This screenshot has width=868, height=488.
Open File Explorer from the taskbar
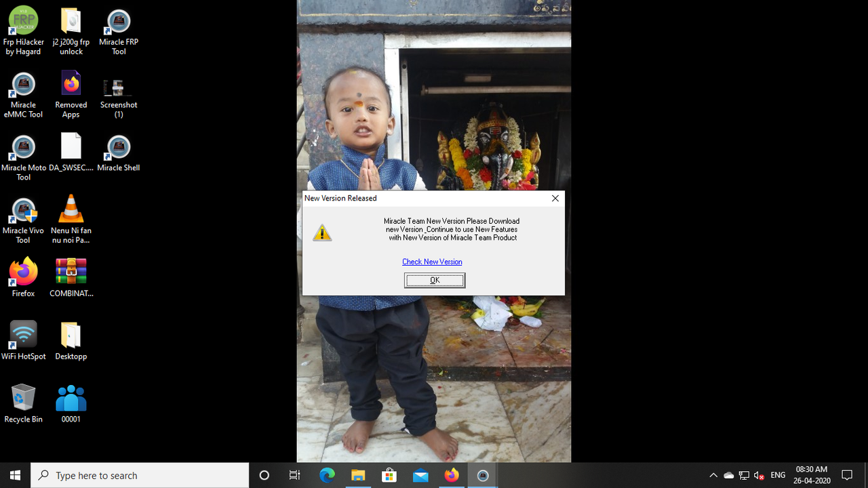click(x=358, y=475)
